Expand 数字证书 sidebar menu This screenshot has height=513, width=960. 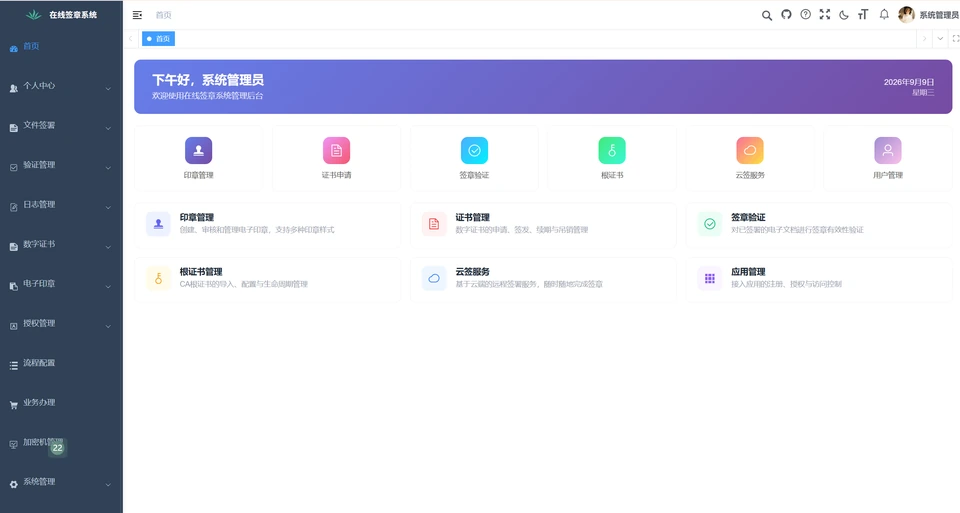[61, 244]
